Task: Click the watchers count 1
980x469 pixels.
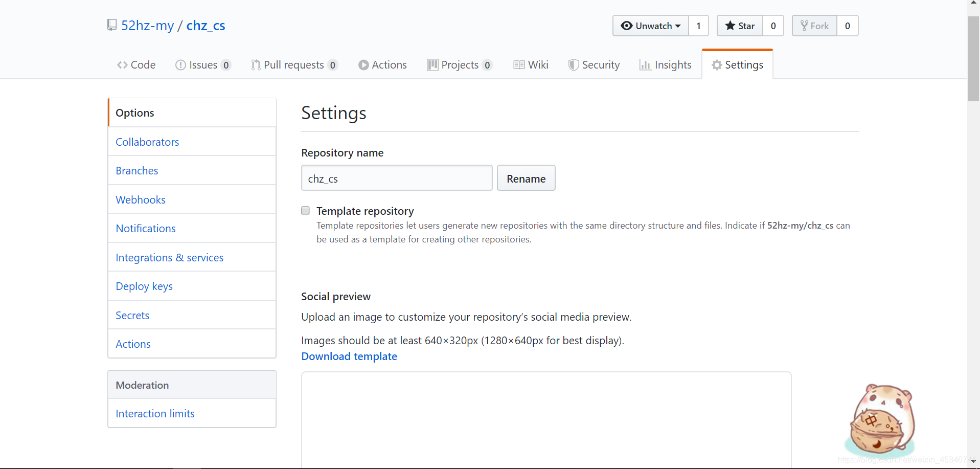Action: [698, 26]
